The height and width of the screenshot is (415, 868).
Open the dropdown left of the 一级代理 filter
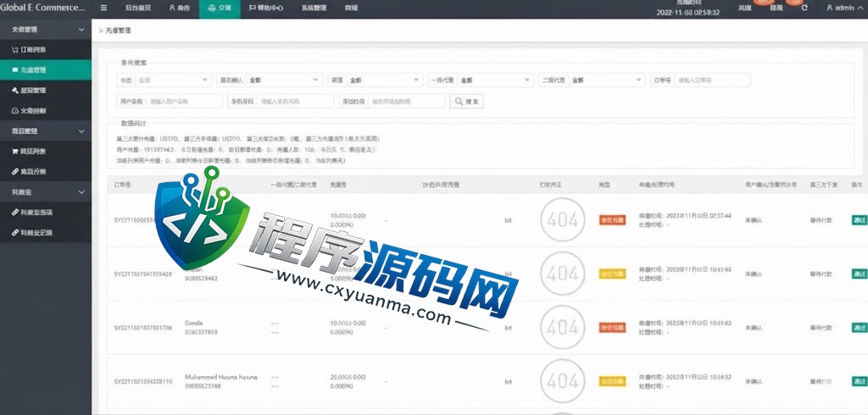click(384, 80)
